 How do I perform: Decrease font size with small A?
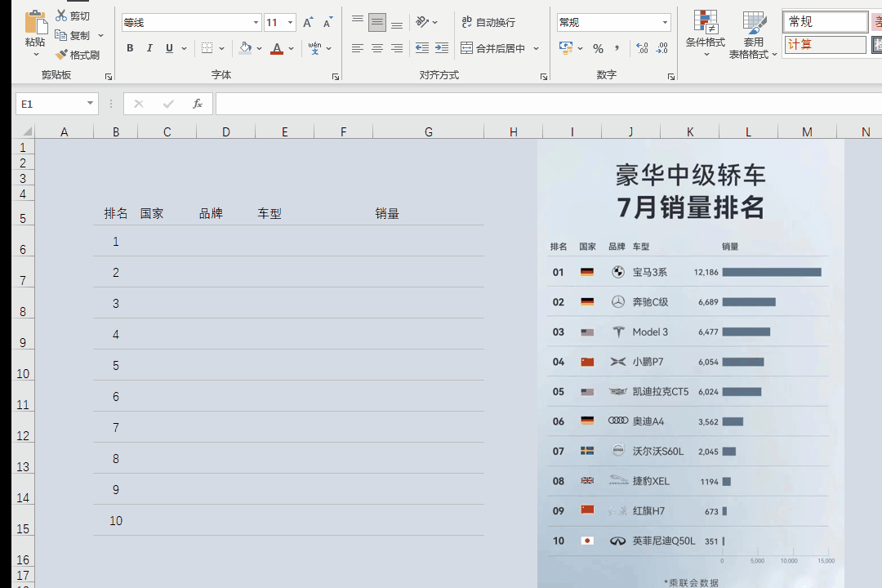tap(328, 23)
